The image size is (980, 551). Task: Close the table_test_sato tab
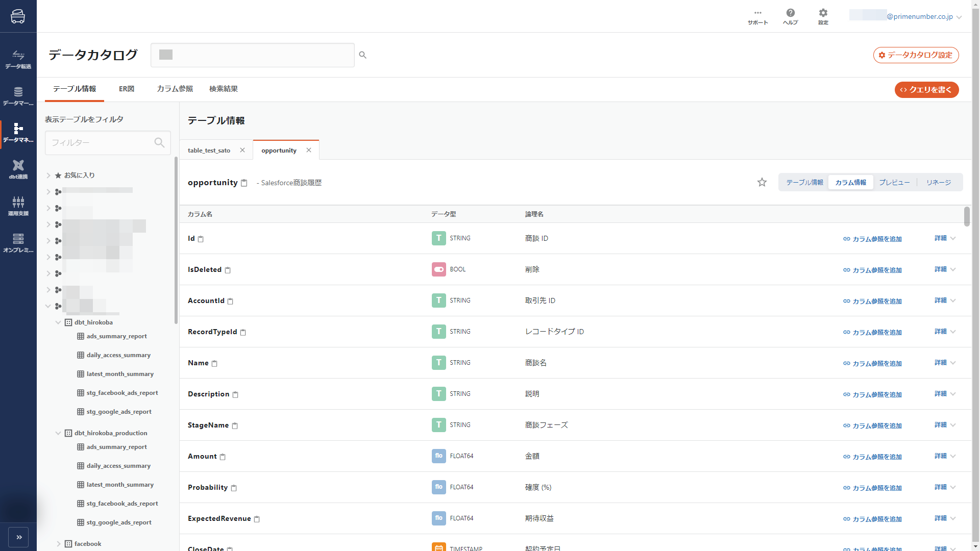tap(242, 150)
